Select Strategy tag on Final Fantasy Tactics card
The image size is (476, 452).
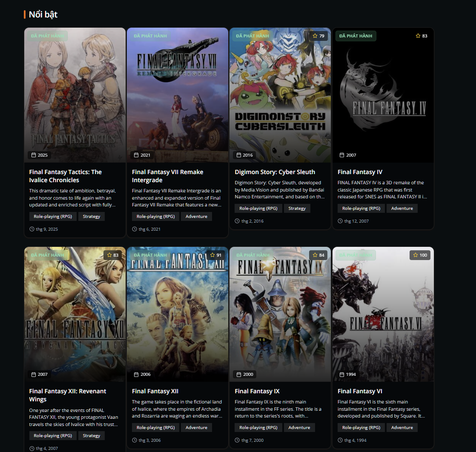[91, 217]
